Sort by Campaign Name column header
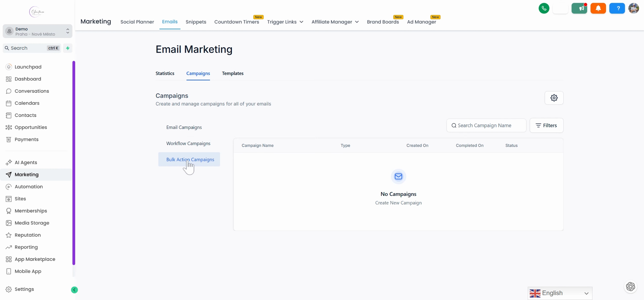 (x=257, y=146)
